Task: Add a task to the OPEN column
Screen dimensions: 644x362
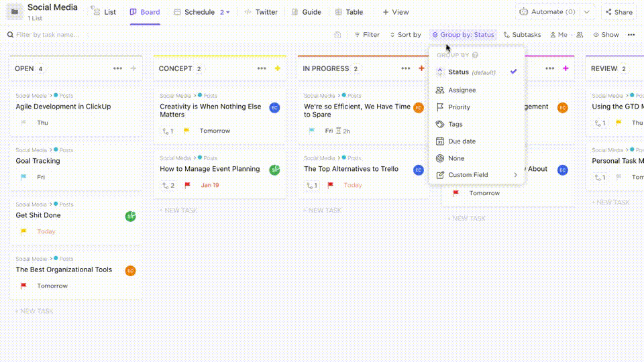Action: click(x=133, y=68)
